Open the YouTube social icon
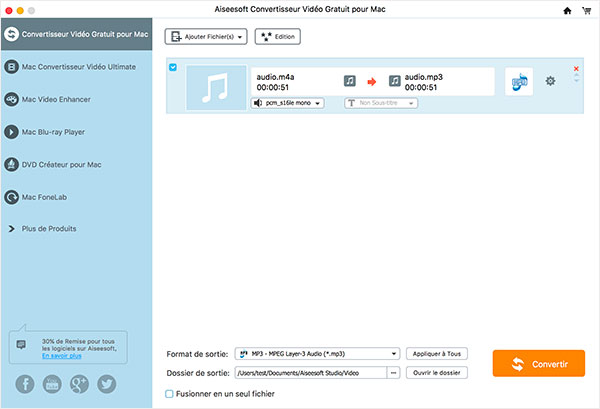This screenshot has height=409, width=600. [x=53, y=384]
